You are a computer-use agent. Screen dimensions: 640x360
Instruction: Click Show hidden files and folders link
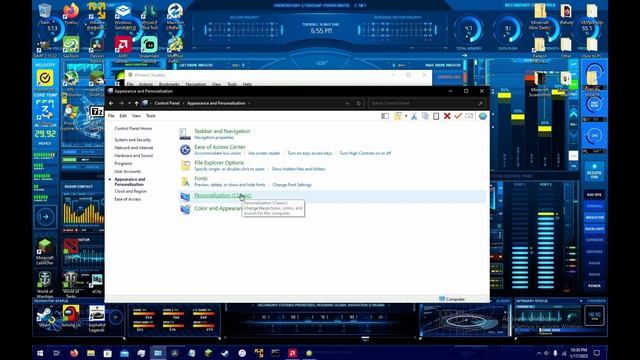click(298, 169)
